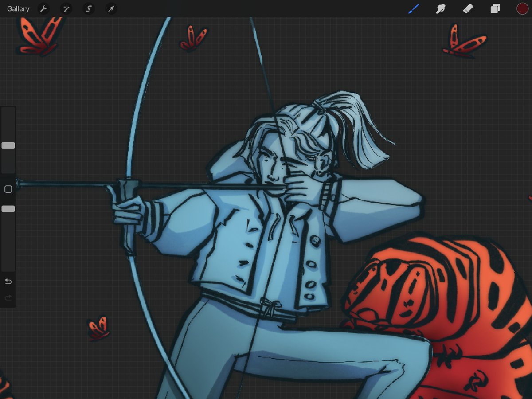Open the dark red color picker
The image size is (532, 399).
(x=522, y=8)
